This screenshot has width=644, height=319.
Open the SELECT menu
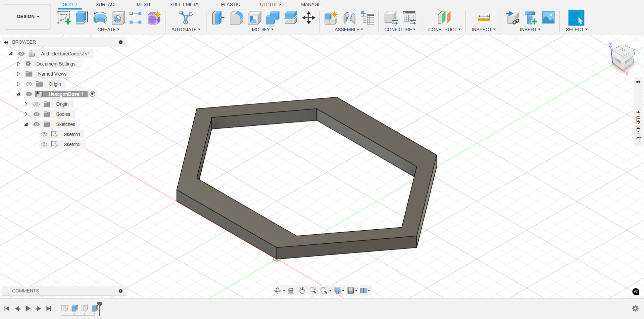pyautogui.click(x=577, y=30)
